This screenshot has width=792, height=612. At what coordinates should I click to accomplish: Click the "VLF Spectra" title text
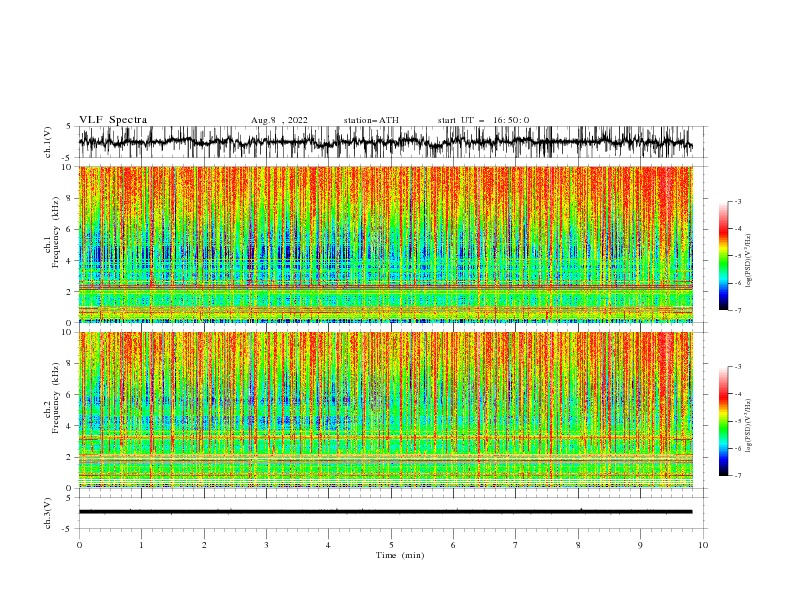[113, 120]
